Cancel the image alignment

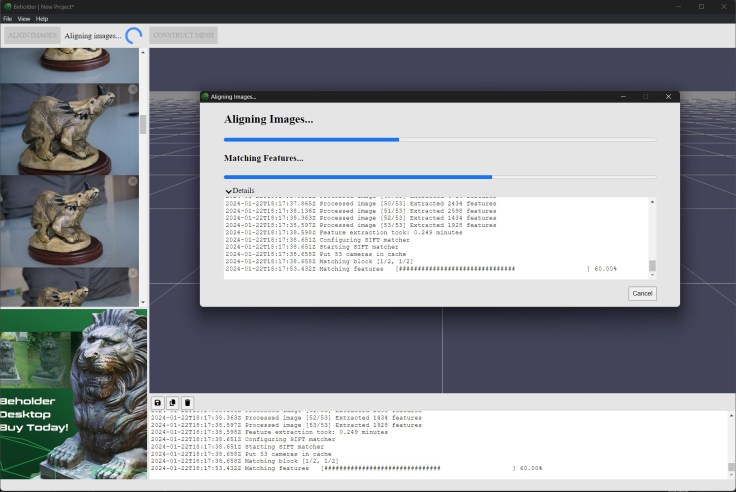point(642,293)
